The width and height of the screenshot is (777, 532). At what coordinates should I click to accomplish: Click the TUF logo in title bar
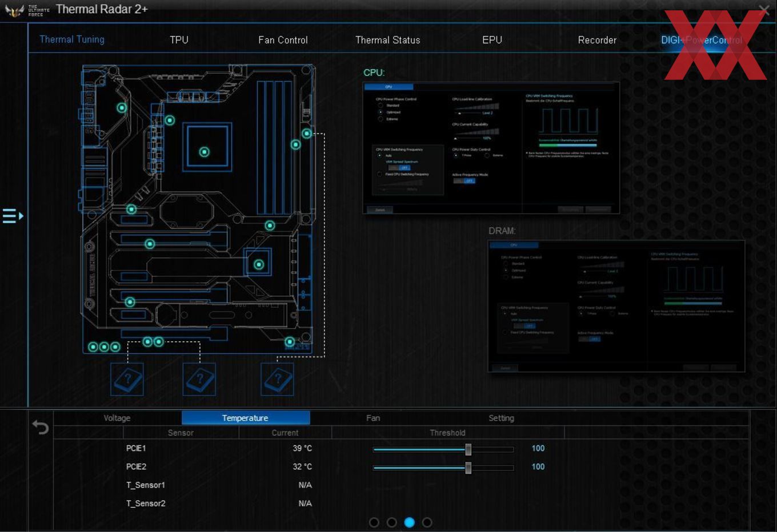tap(27, 10)
